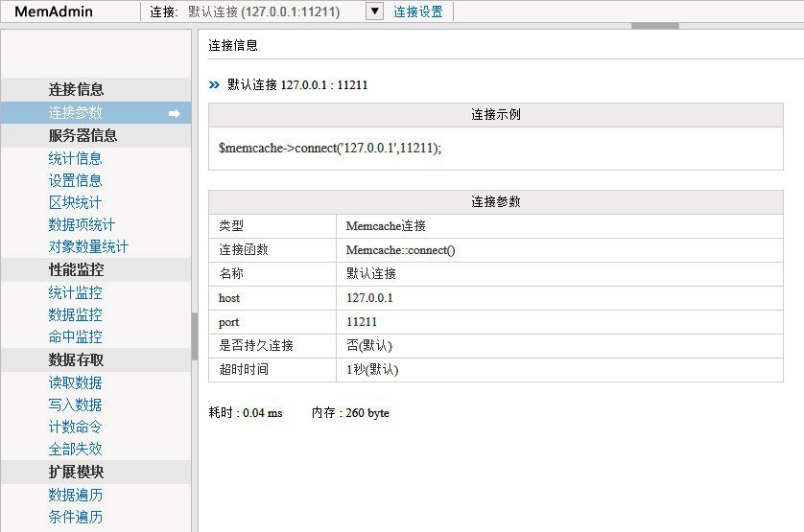The image size is (804, 532).
Task: Open 读取数据 under 数据存取
Action: click(76, 382)
